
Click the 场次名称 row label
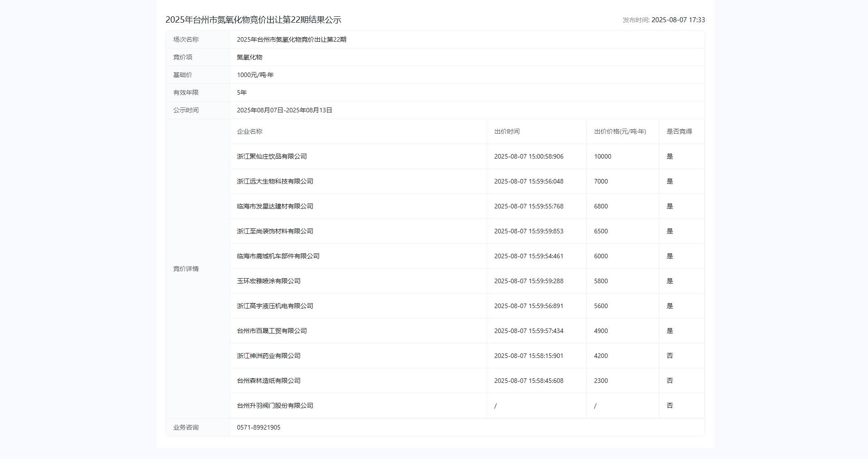click(185, 39)
